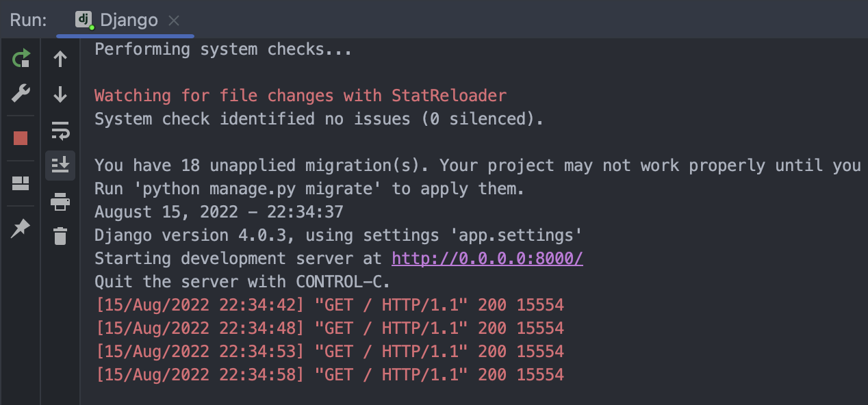Jump up the stack trace
Viewport: 868px width, 405px height.
tap(60, 59)
